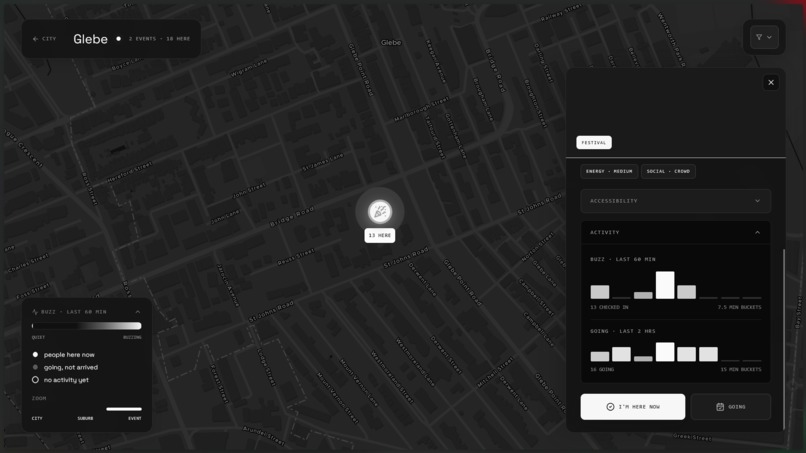Viewport: 806px width, 453px height.
Task: Click the 15 min buckets text
Action: (741, 369)
